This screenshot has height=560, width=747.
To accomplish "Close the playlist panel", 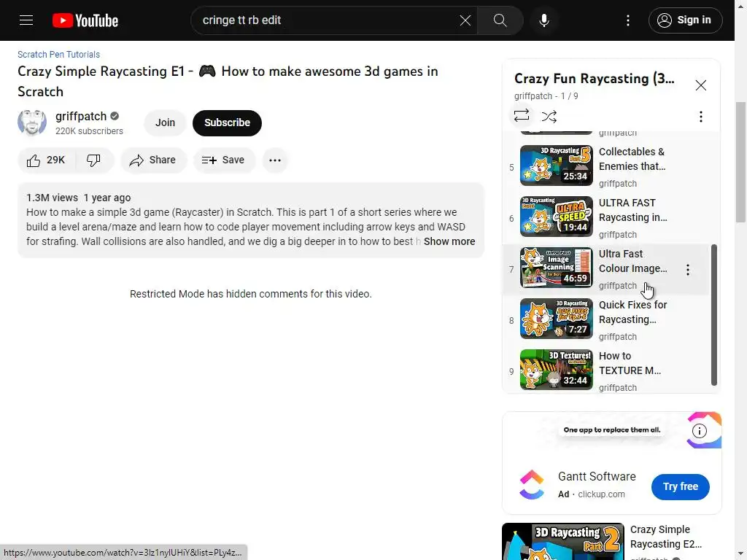I will [700, 85].
